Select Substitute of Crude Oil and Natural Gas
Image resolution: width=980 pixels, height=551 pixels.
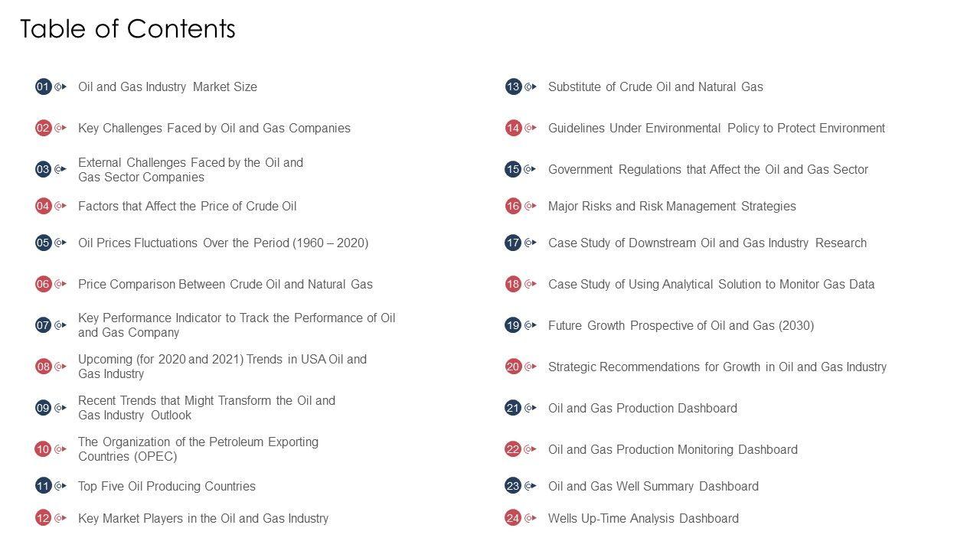(655, 86)
